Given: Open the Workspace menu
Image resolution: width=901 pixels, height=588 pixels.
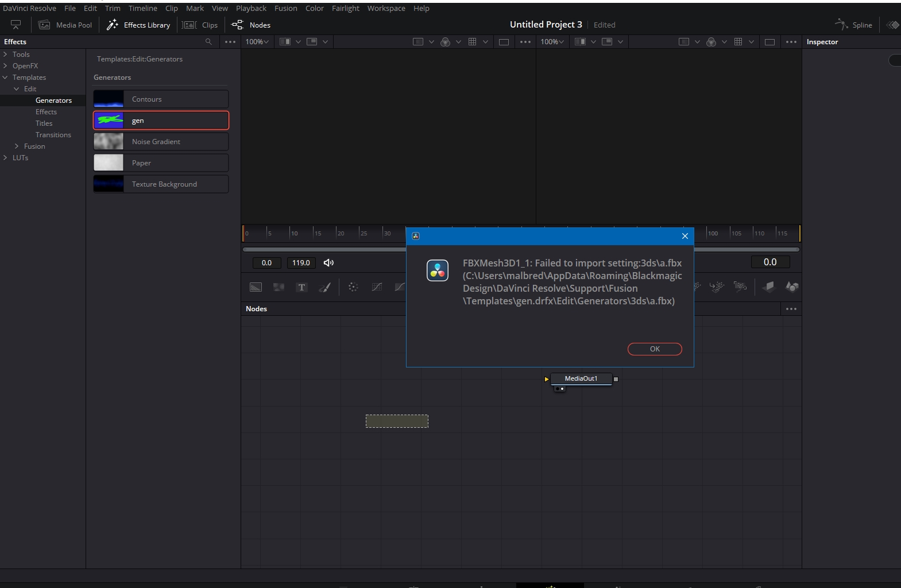Looking at the screenshot, I should coord(386,8).
